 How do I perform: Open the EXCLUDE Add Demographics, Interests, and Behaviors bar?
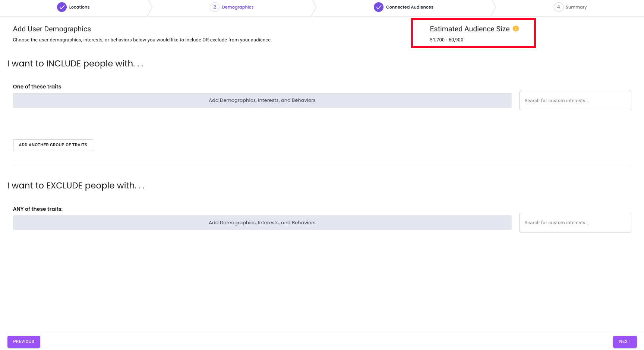pos(262,223)
